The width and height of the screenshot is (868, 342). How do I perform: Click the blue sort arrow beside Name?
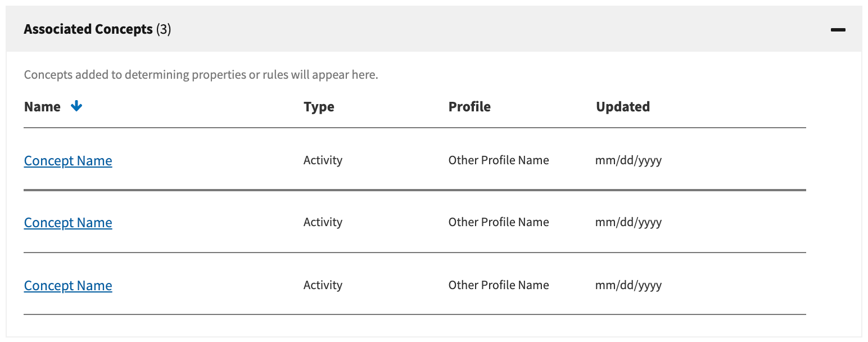click(x=76, y=106)
